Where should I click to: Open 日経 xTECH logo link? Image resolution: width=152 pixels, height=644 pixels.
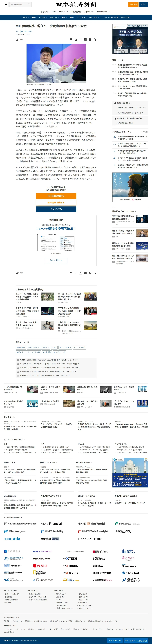[x=70, y=558]
